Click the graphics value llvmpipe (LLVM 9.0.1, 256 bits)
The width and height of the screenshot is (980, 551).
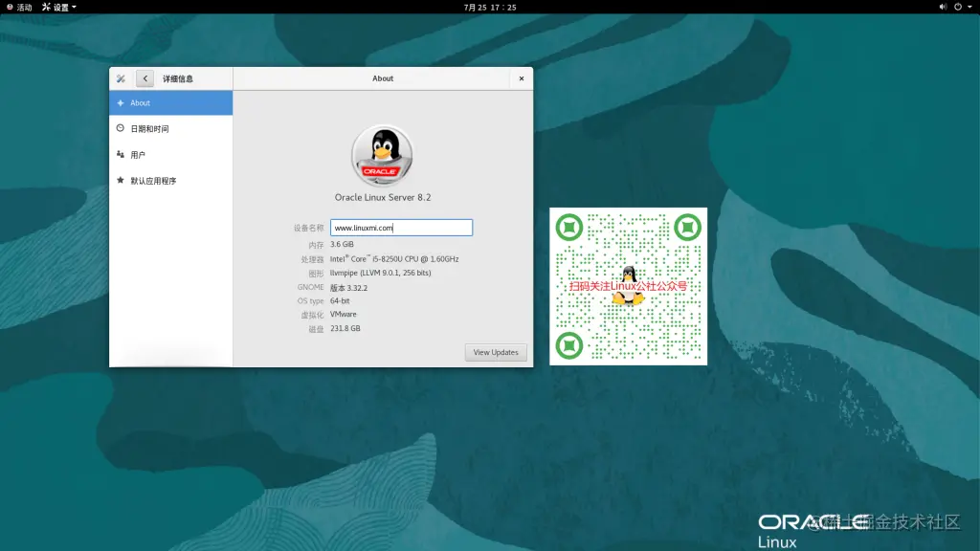click(x=381, y=273)
